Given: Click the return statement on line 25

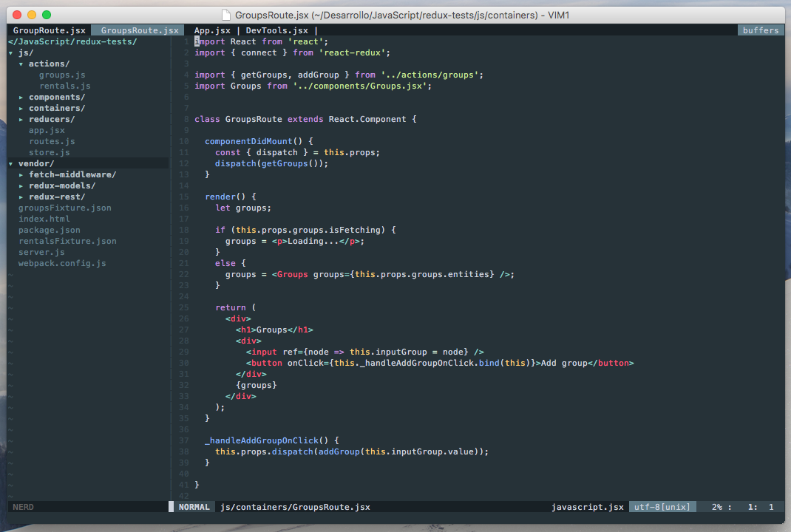Looking at the screenshot, I should [x=235, y=308].
